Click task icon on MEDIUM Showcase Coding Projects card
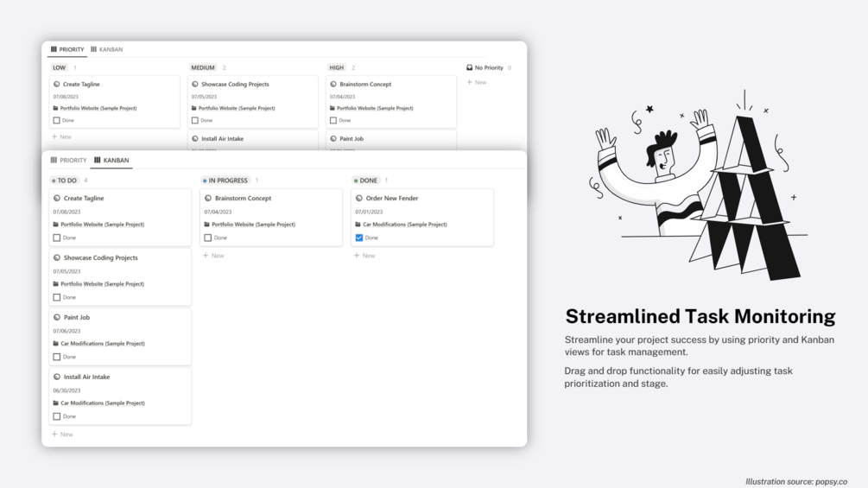Viewport: 868px width, 488px height. pyautogui.click(x=195, y=84)
